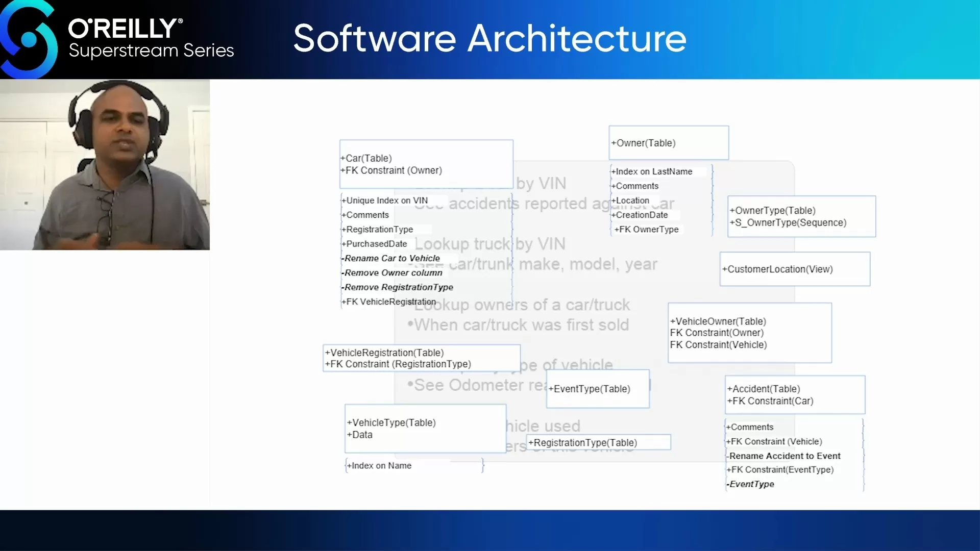Click the Accident(Table) box
The image size is (980, 551).
tap(795, 395)
